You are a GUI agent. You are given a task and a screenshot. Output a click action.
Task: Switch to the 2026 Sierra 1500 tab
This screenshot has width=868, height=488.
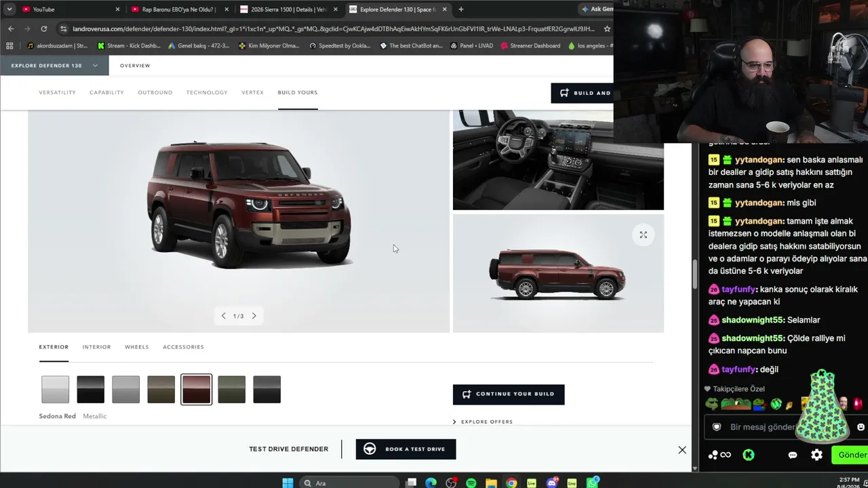click(x=288, y=9)
